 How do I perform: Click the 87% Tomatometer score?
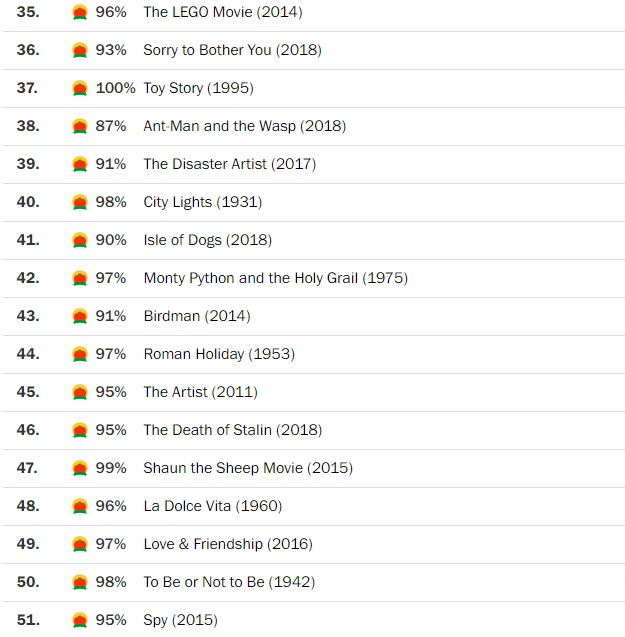111,126
